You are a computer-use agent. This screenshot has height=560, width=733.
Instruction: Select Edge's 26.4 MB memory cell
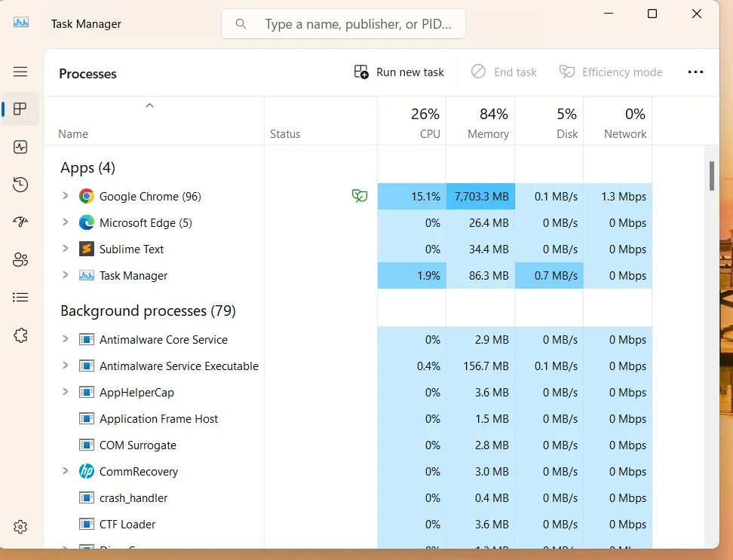point(480,223)
